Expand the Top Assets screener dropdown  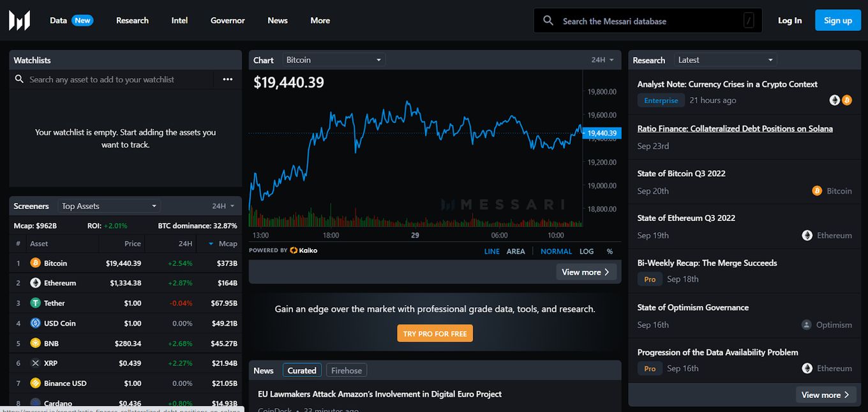click(108, 206)
